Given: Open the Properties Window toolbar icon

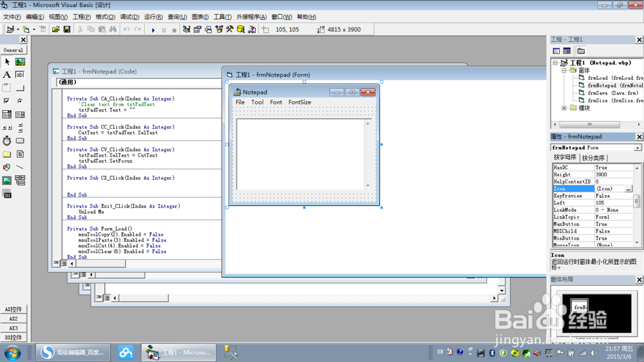Looking at the screenshot, I should click(198, 30).
